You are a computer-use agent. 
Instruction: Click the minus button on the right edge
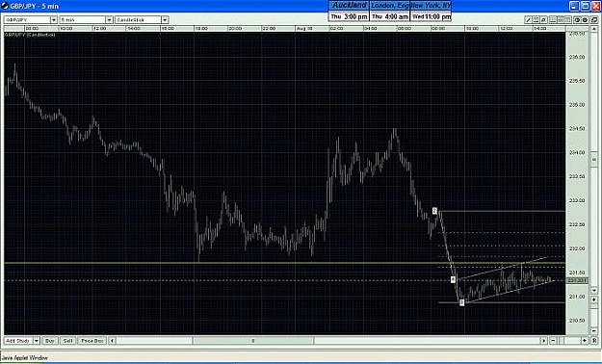pos(594,331)
